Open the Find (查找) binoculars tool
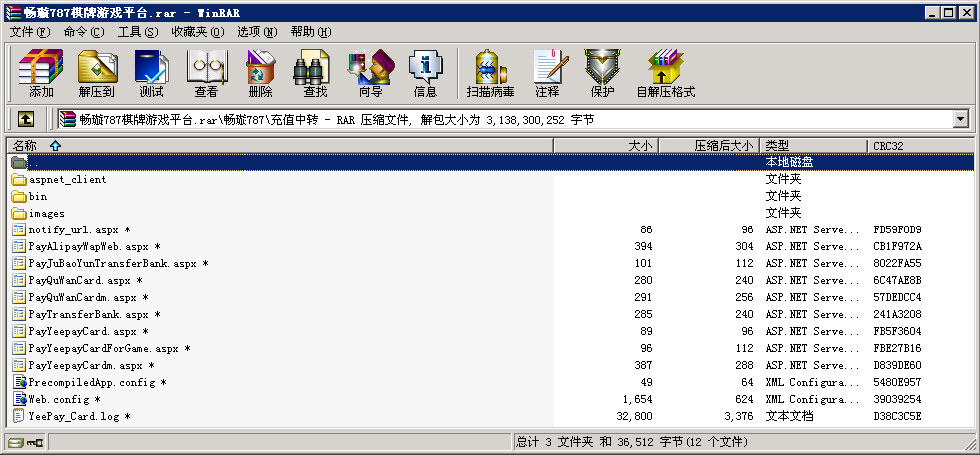The height and width of the screenshot is (455, 980). 315,73
